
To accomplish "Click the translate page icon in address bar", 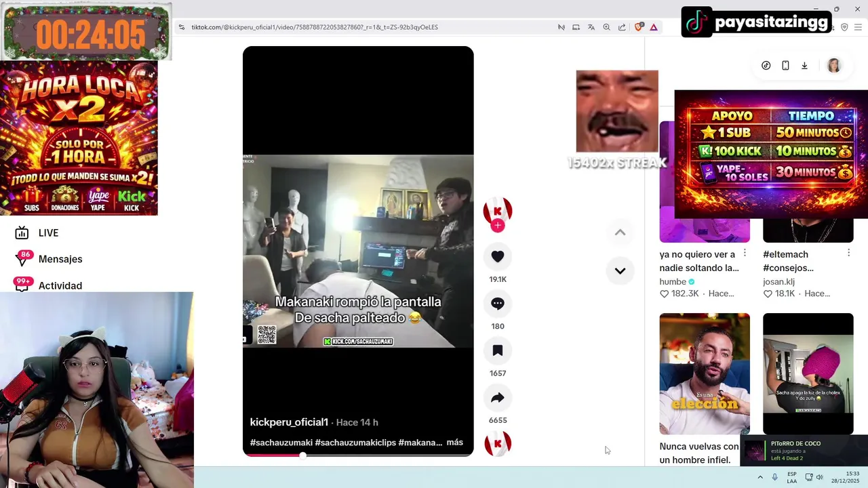I will click(591, 27).
